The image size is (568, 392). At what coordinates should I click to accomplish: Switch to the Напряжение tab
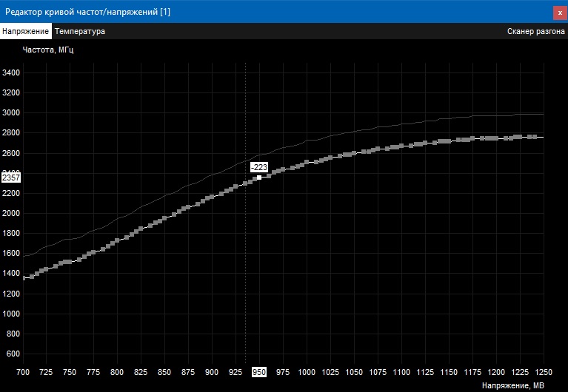pyautogui.click(x=25, y=31)
